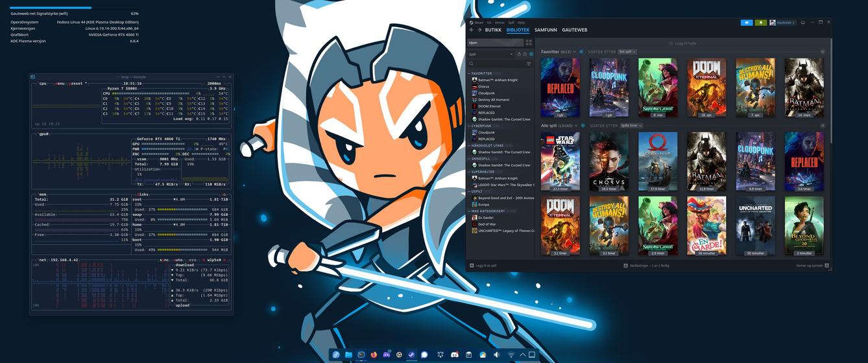Click Legg til et spill
Image resolution: width=868 pixels, height=363 pixels.
pos(483,266)
